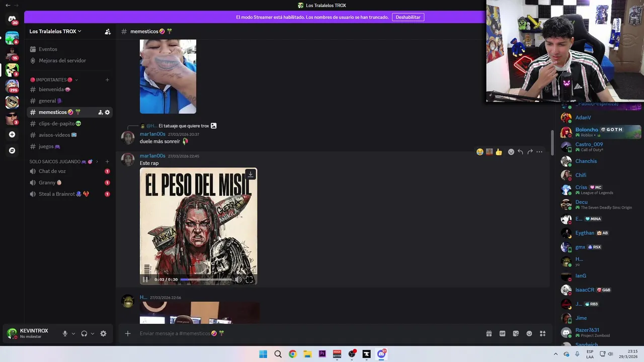Viewport: 644px width, 362px height.
Task: Open the tattooed hand image attachment
Action: point(168,76)
